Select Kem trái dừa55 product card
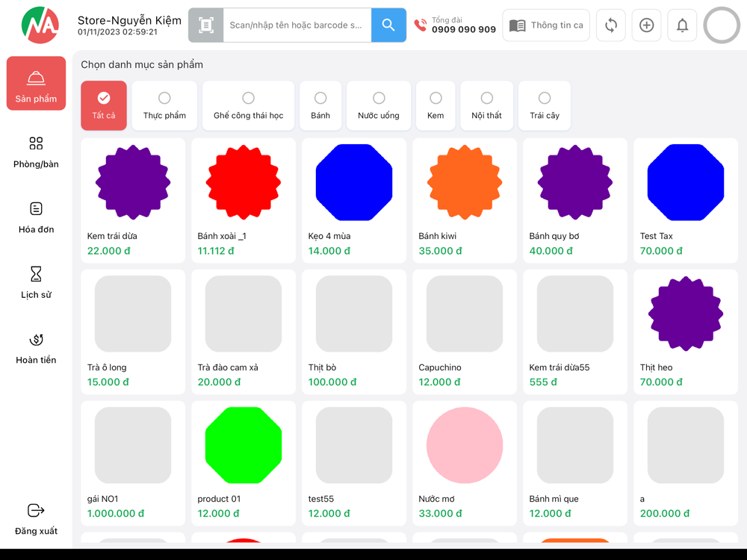Screen dimensions: 747x560 575,332
